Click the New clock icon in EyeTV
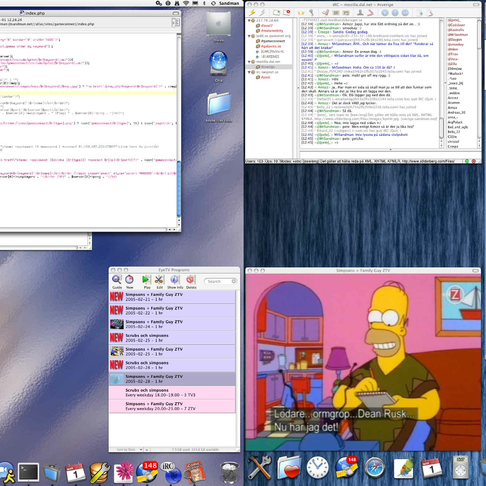 [129, 280]
